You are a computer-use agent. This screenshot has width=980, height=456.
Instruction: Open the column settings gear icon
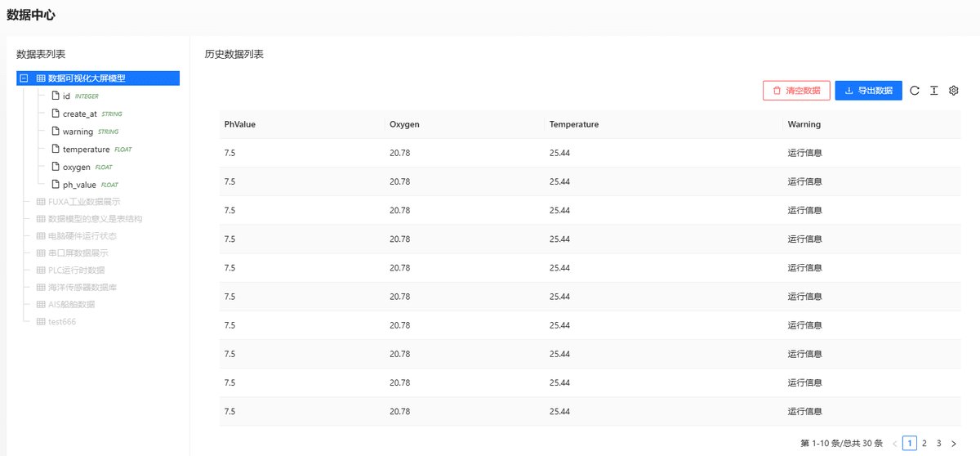pyautogui.click(x=953, y=91)
